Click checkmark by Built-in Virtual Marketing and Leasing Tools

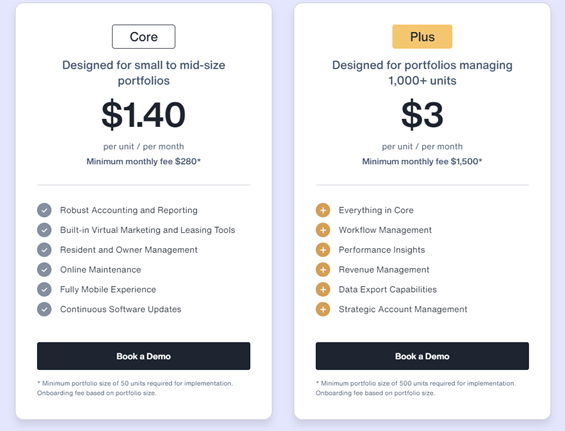[x=44, y=230]
